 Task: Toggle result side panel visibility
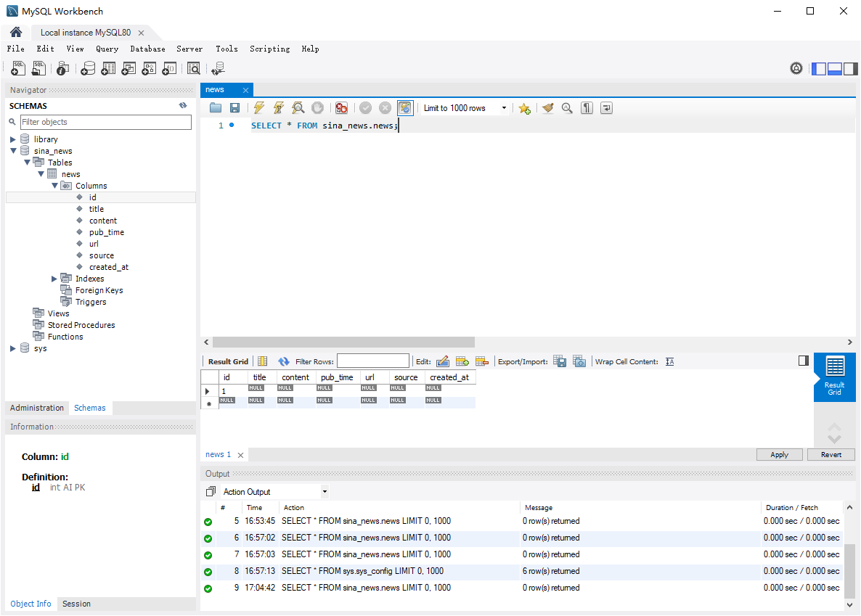(804, 361)
